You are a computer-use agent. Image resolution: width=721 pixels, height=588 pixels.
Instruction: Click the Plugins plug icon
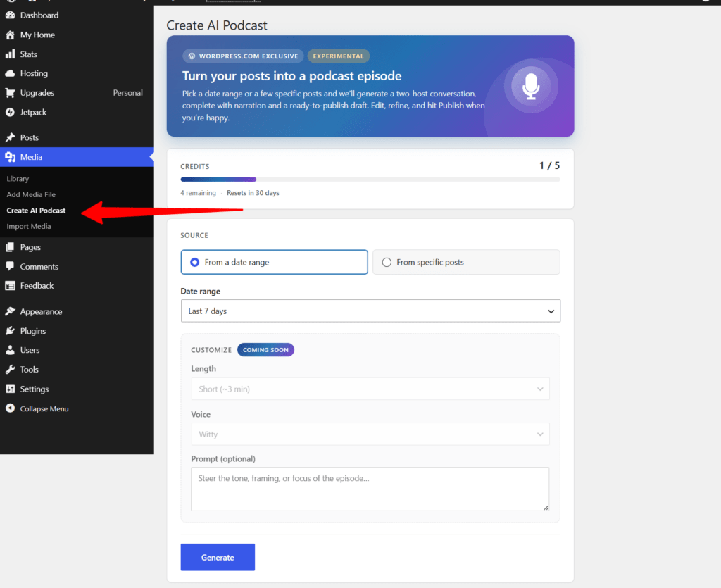point(10,331)
